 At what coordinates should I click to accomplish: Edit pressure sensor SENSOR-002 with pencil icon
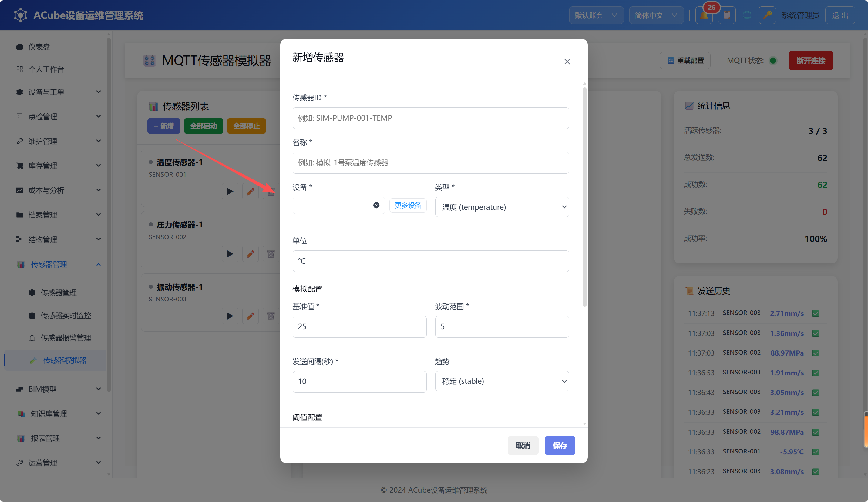coord(251,254)
